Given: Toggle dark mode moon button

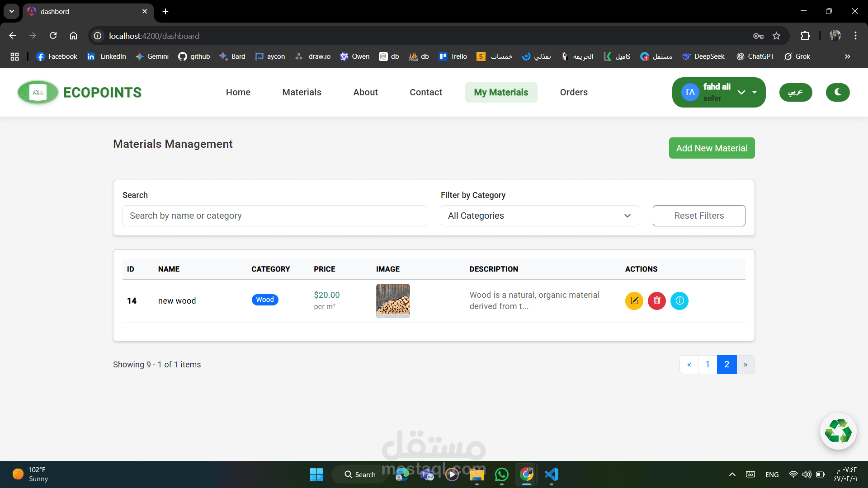Looking at the screenshot, I should coord(838,92).
